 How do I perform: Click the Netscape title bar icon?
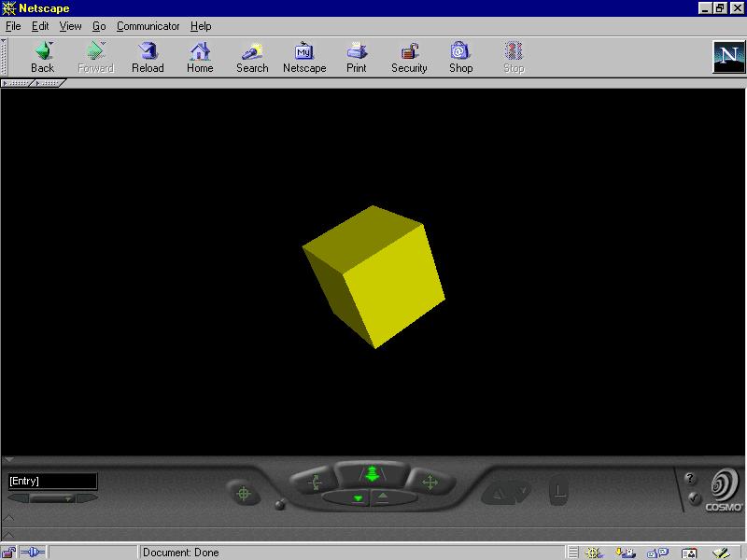click(8, 8)
